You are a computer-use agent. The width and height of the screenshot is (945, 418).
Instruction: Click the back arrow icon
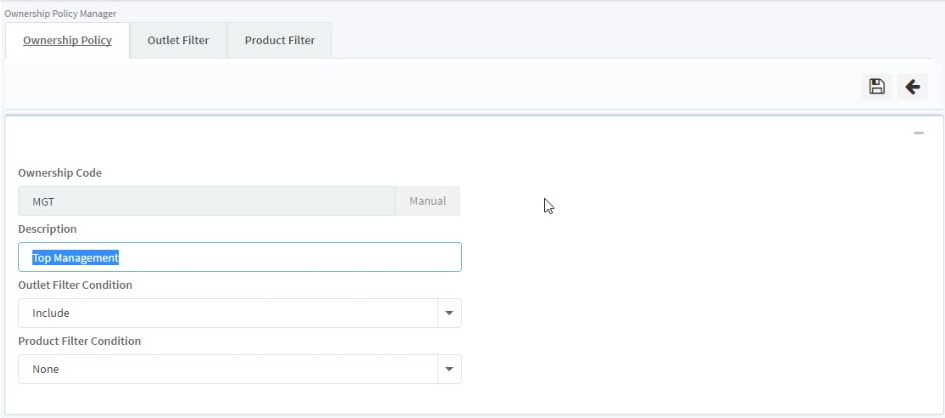pos(912,87)
